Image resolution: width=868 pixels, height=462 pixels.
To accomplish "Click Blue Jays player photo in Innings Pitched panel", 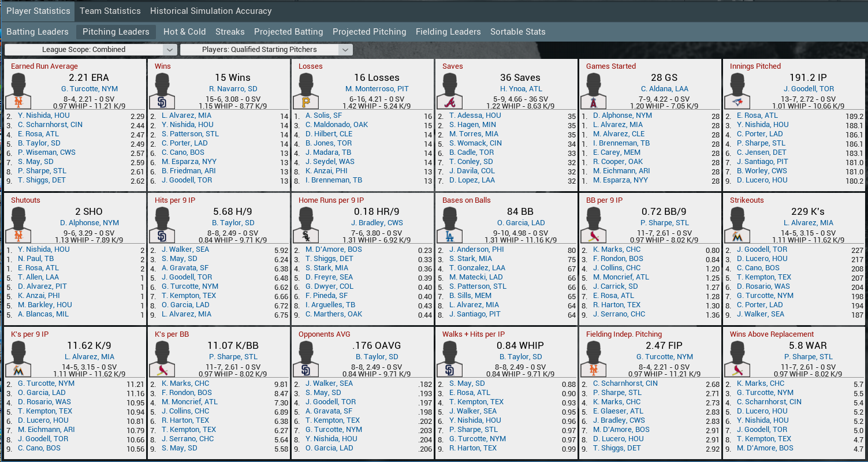I will pyautogui.click(x=737, y=91).
